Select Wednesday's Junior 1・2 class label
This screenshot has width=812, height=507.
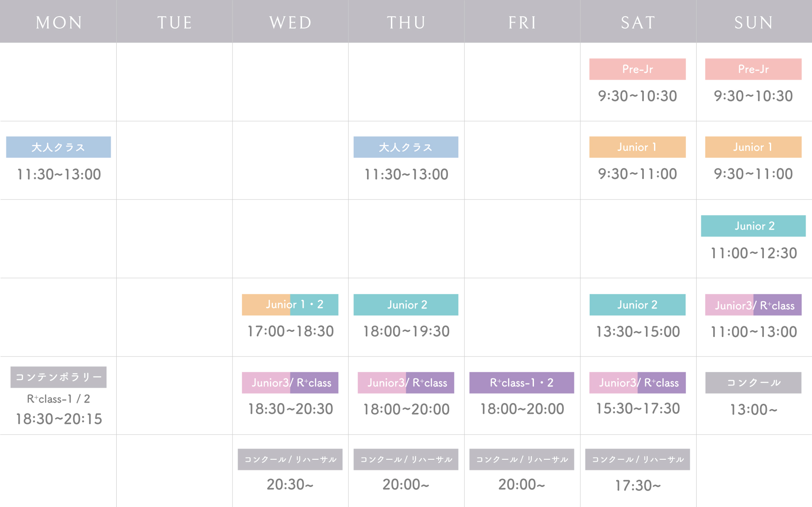tap(290, 305)
